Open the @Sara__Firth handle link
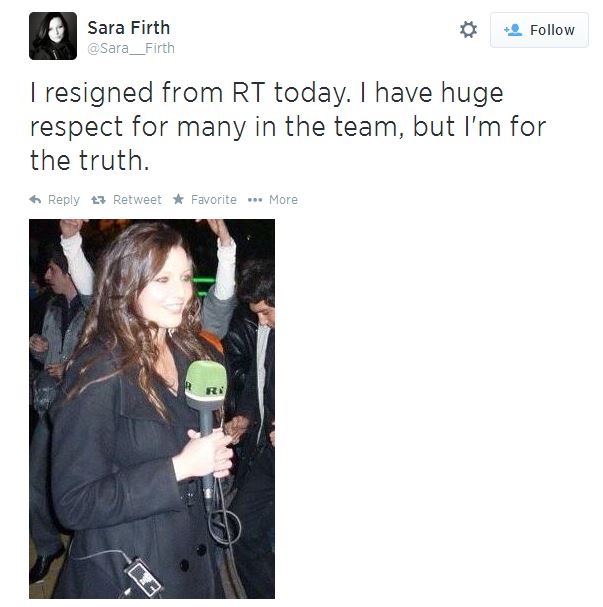Screen dimensions: 603x607 click(x=131, y=48)
